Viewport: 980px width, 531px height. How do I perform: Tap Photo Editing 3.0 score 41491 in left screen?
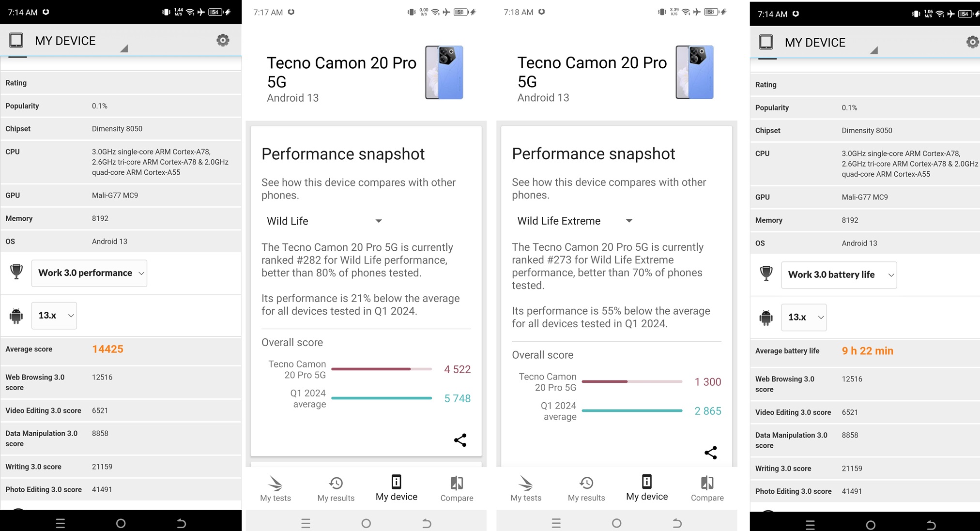click(x=121, y=489)
